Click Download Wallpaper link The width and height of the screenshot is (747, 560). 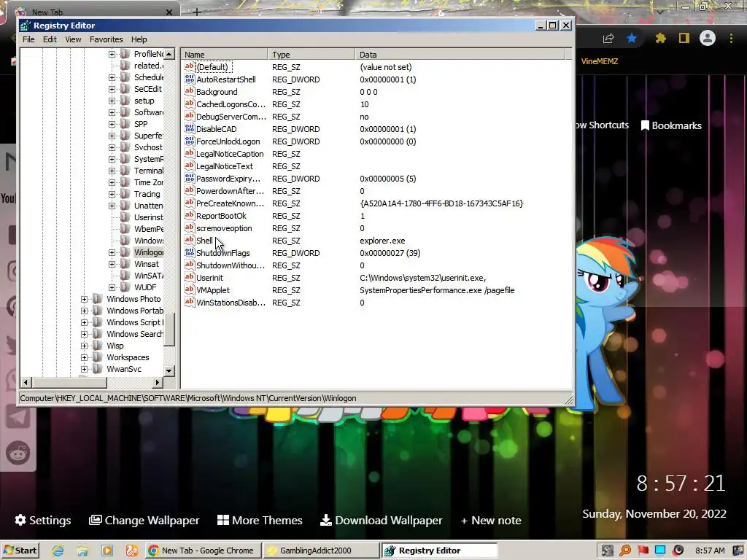[381, 520]
